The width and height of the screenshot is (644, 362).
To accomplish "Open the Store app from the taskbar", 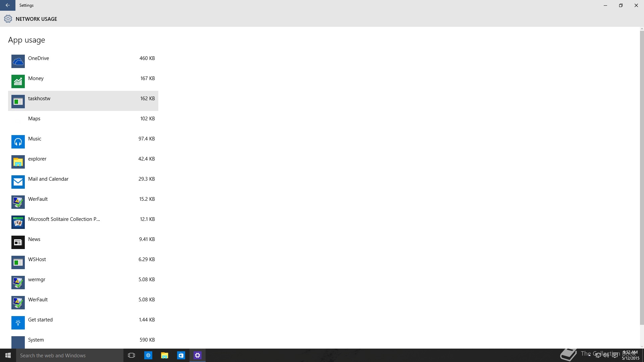I will click(181, 355).
